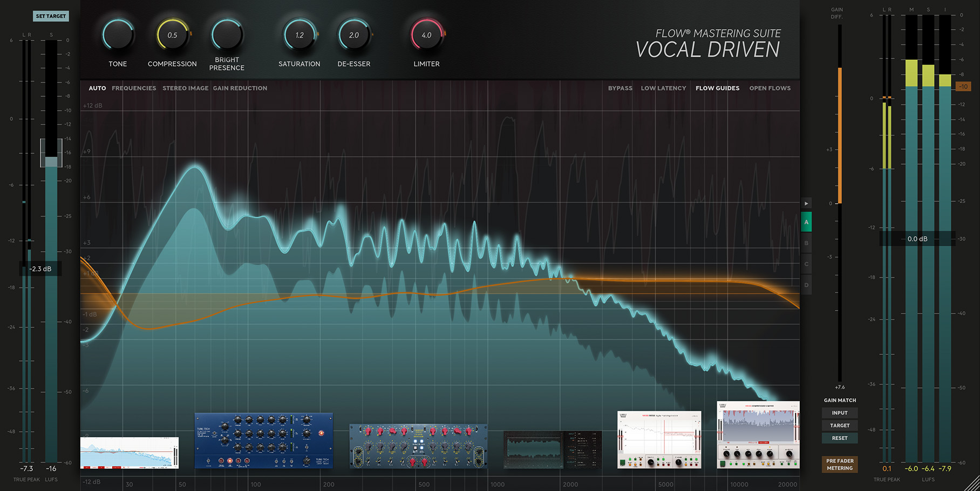Click the TARGET gain match button

[x=840, y=426]
